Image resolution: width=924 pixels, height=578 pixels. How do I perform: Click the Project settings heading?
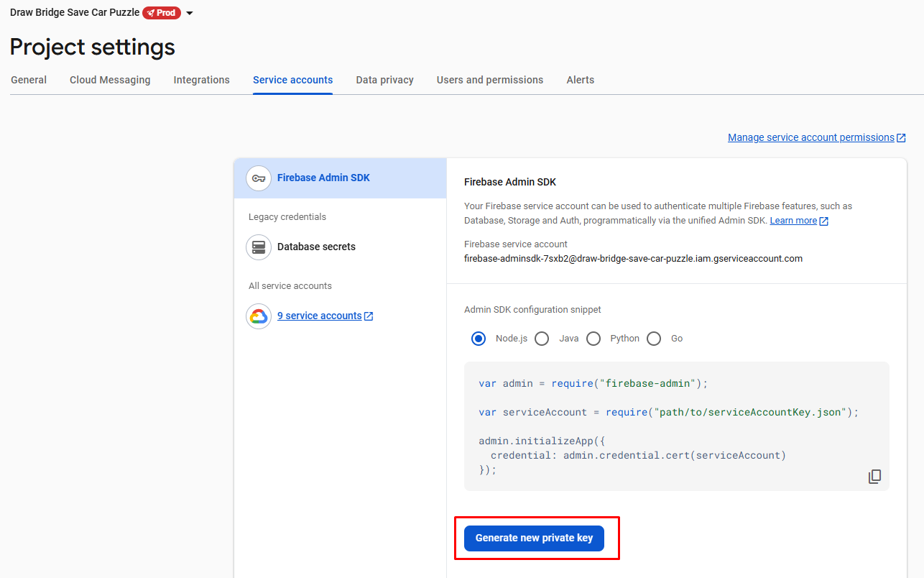[93, 47]
